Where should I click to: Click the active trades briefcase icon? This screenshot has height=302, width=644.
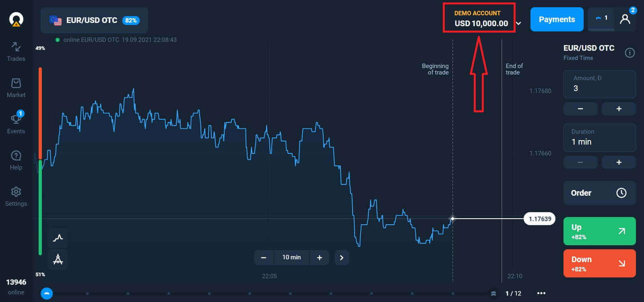click(x=601, y=18)
